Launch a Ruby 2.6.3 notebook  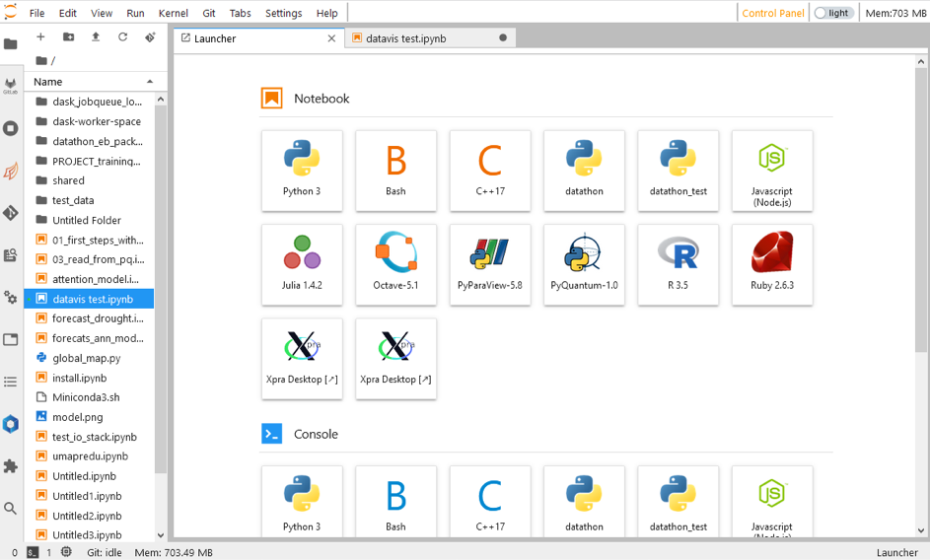772,264
